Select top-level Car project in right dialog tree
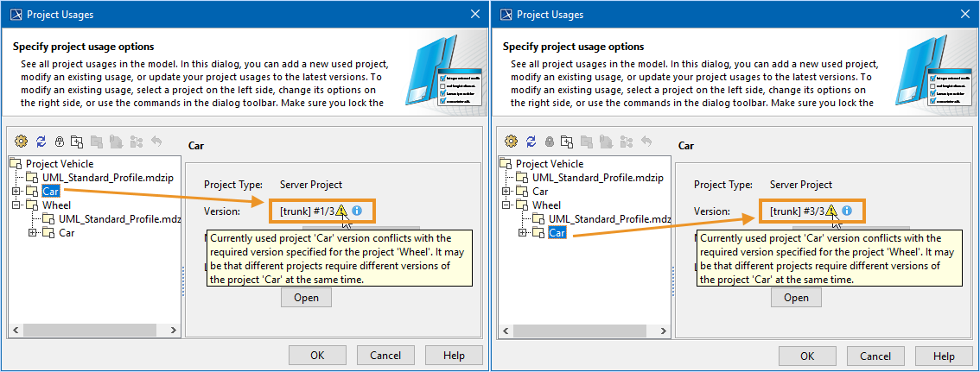The height and width of the screenshot is (372, 980). (540, 191)
